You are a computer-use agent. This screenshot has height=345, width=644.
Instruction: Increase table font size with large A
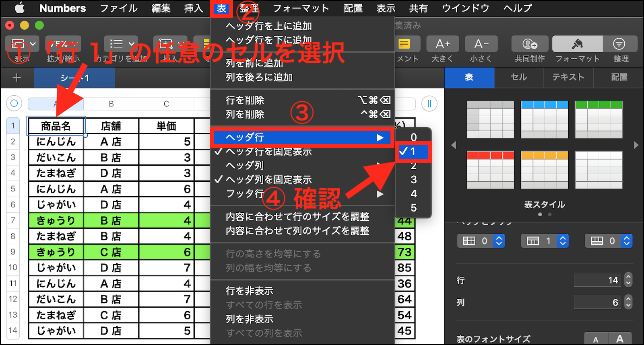click(620, 339)
